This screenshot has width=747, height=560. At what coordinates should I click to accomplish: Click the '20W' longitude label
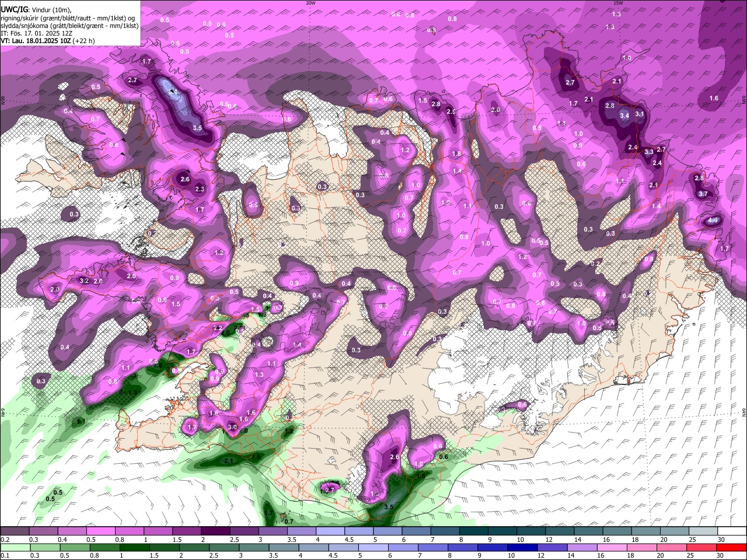[310, 2]
